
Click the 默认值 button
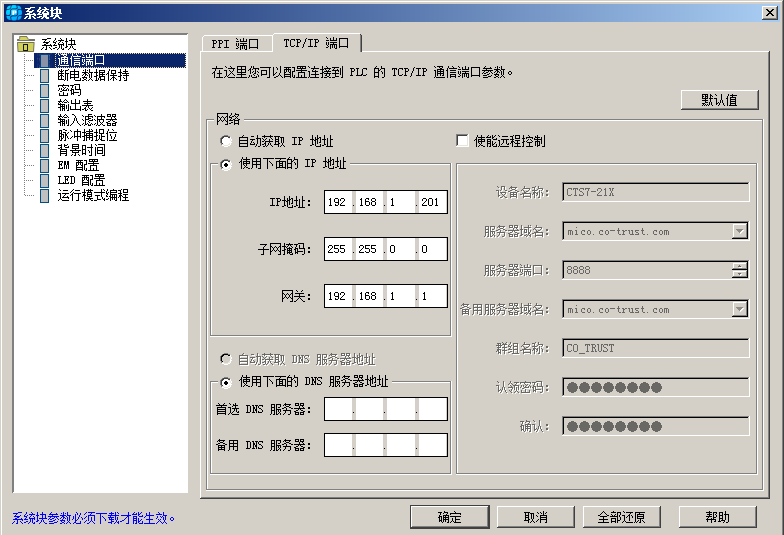720,100
